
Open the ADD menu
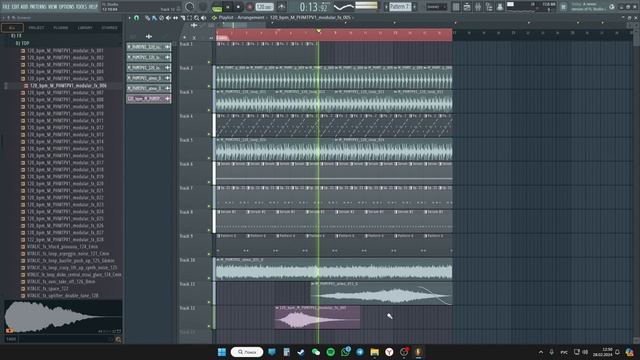point(24,7)
